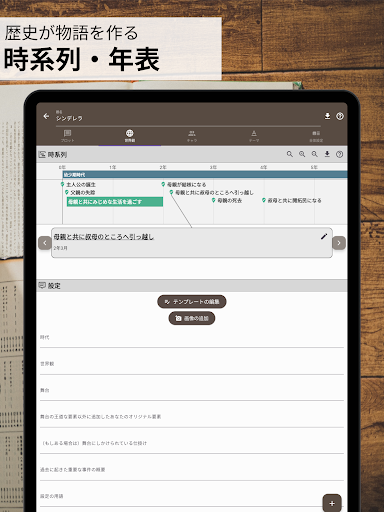
Task: Download the timeline from the 時系列 bar
Action: tap(327, 154)
